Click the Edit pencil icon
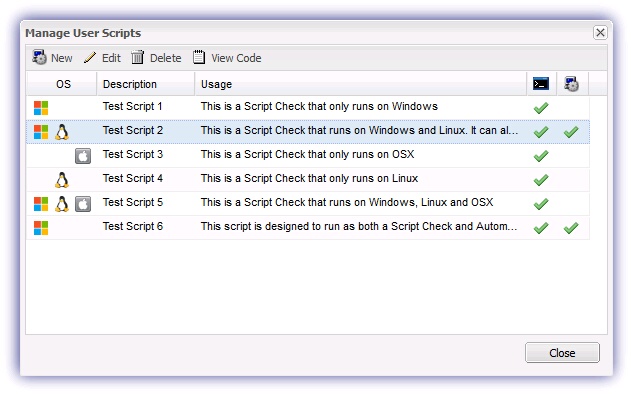631x394 pixels. tap(90, 58)
